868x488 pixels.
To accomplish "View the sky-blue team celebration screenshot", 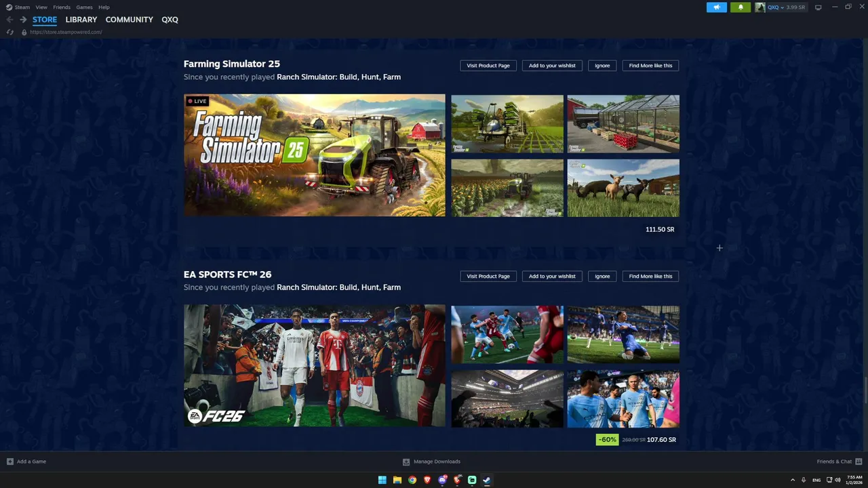I will click(x=623, y=399).
